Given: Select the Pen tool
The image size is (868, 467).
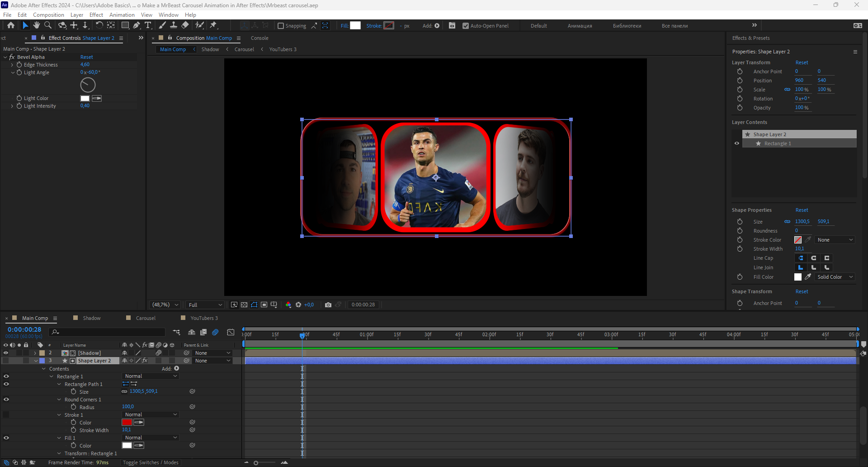Looking at the screenshot, I should pyautogui.click(x=137, y=25).
